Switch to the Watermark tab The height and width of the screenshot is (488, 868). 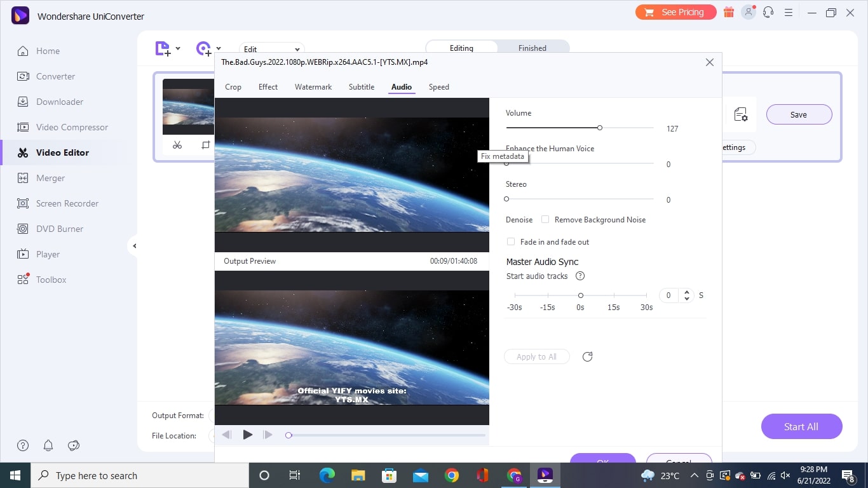point(313,87)
